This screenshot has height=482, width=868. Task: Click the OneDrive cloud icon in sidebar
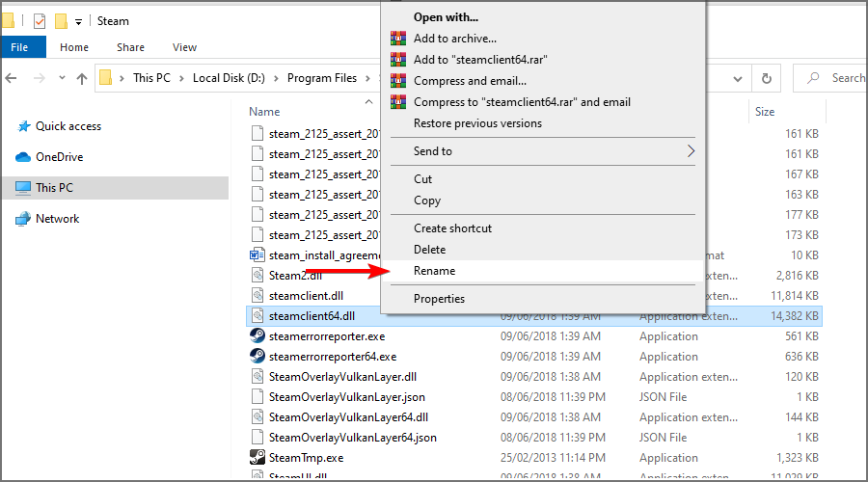23,157
